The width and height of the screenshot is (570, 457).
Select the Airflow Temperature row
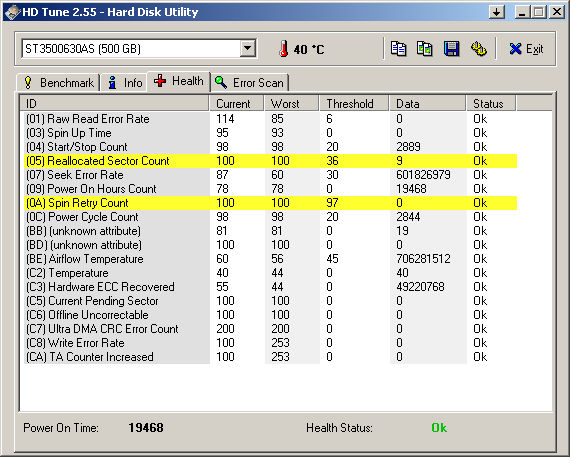pyautogui.click(x=270, y=259)
